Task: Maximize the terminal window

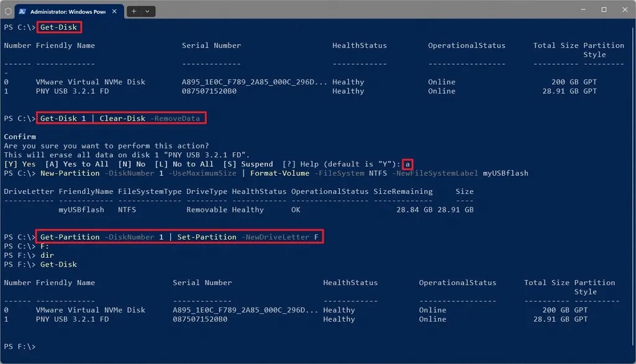Action: coord(604,9)
